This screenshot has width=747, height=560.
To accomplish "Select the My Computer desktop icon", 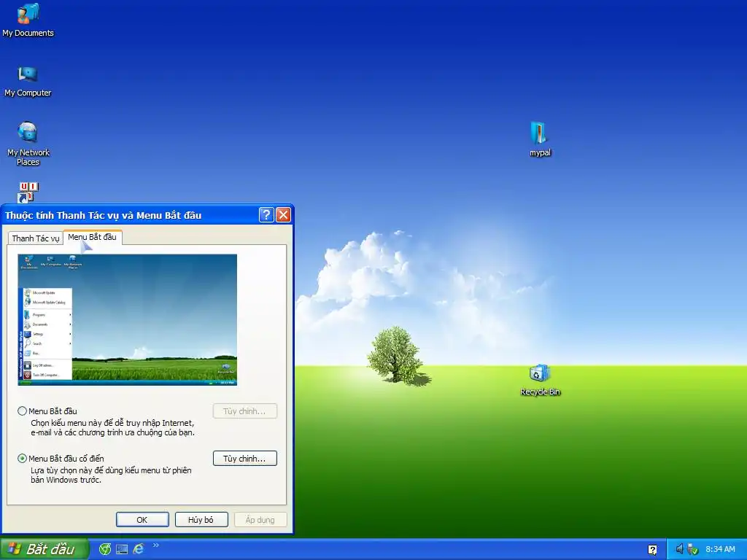I will coord(28,81).
